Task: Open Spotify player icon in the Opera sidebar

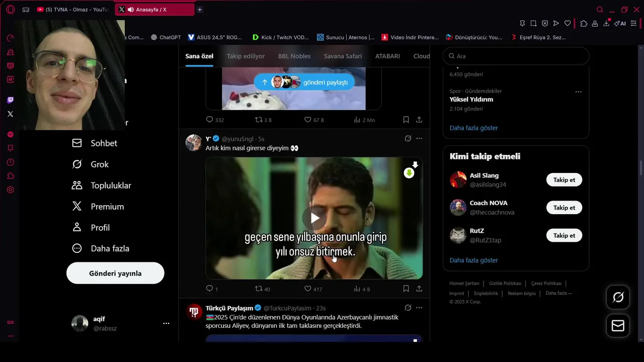Action: (x=10, y=134)
